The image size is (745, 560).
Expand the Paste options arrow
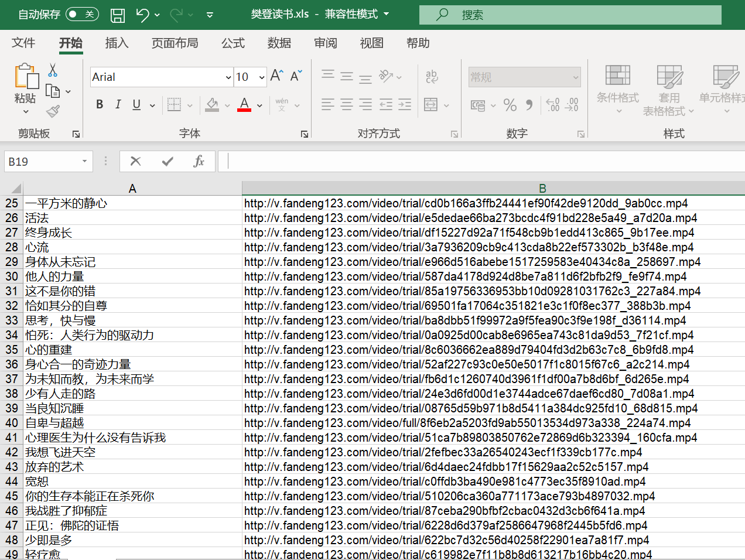point(26,111)
